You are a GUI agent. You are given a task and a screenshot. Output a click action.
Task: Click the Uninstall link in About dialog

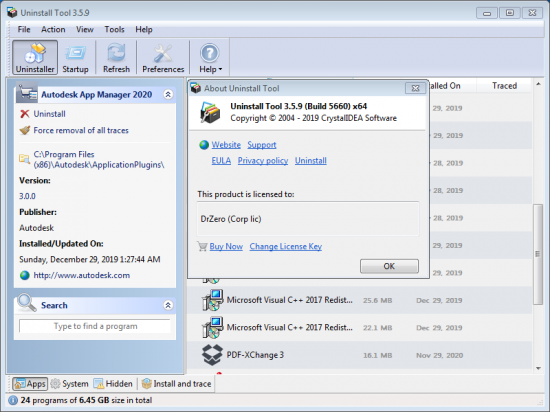coord(311,161)
